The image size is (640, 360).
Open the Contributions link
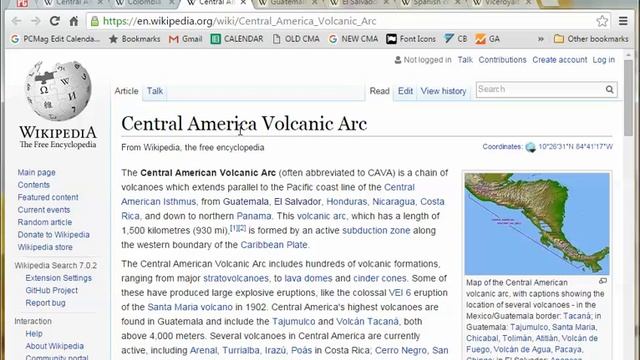pyautogui.click(x=502, y=60)
